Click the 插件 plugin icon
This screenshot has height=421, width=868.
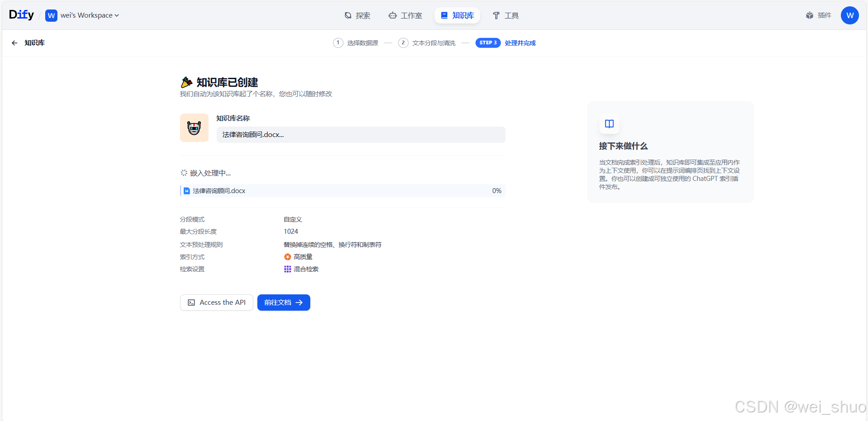809,15
